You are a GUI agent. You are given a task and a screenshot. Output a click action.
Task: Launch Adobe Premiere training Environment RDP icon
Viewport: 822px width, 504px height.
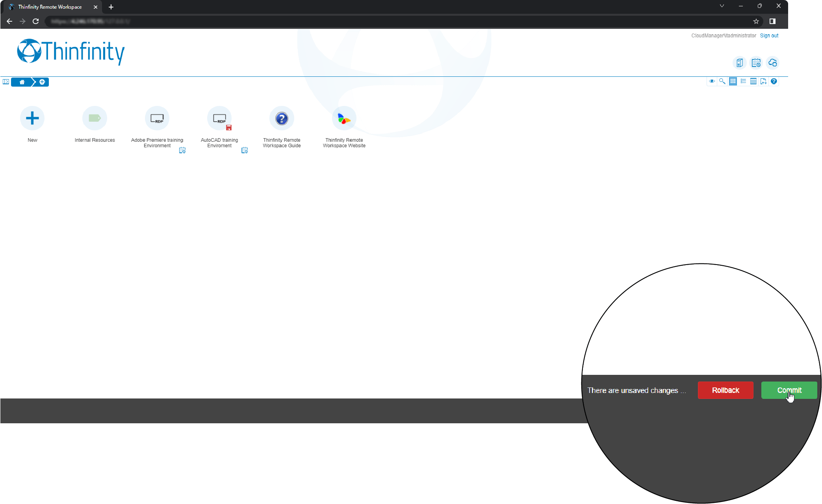tap(157, 118)
